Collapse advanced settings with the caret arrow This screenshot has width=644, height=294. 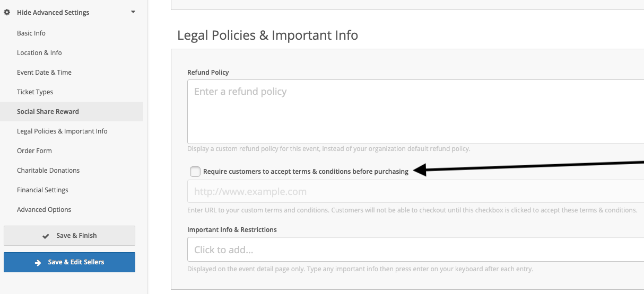[133, 12]
